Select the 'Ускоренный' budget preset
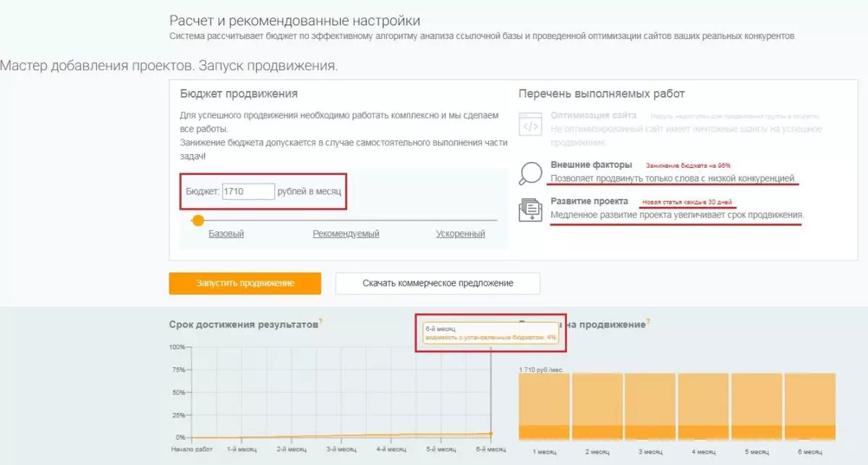Image resolution: width=868 pixels, height=465 pixels. pos(461,234)
